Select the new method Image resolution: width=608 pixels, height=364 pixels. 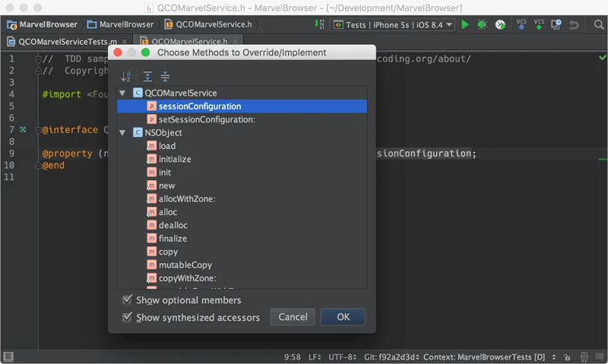242,185
